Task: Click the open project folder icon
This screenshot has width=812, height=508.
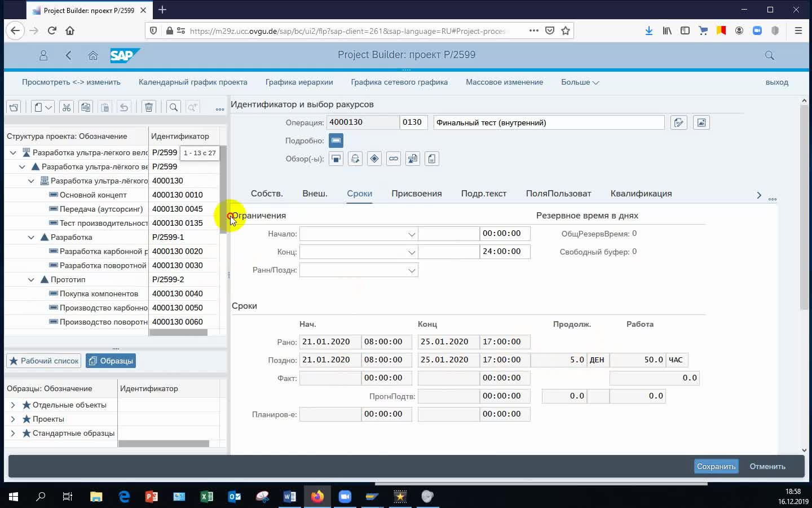Action: [14, 107]
